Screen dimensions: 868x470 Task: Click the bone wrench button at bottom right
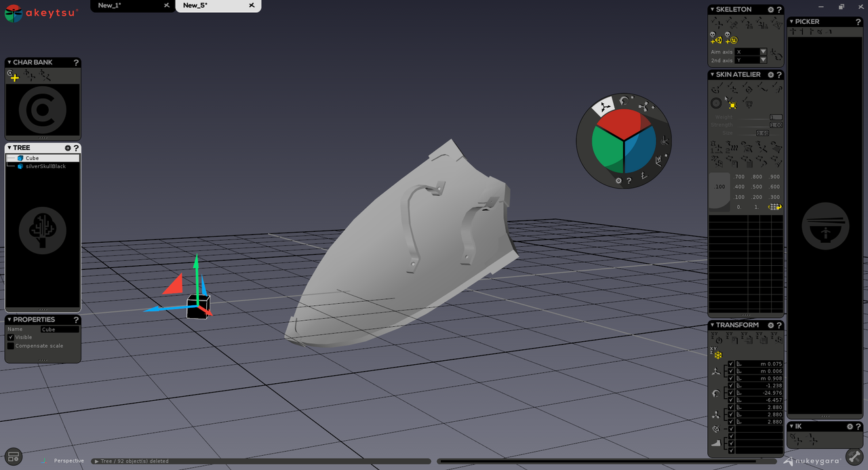[854, 457]
